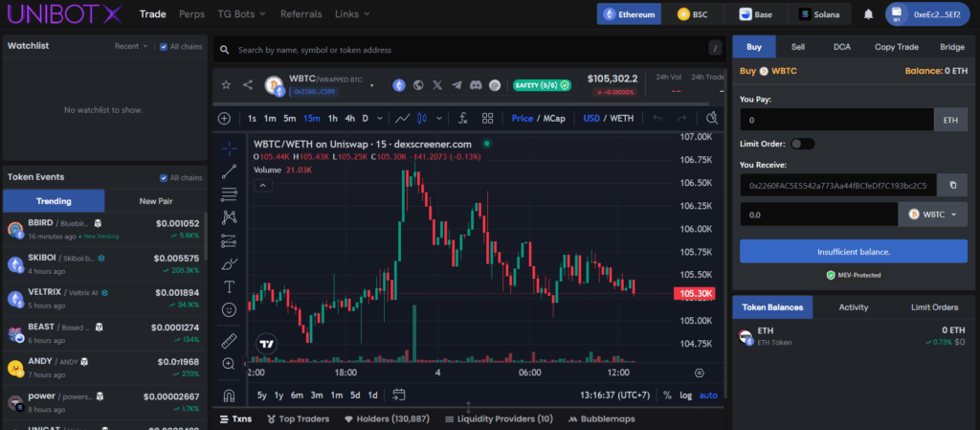Open the notifications bell
The image size is (980, 430).
coord(868,14)
